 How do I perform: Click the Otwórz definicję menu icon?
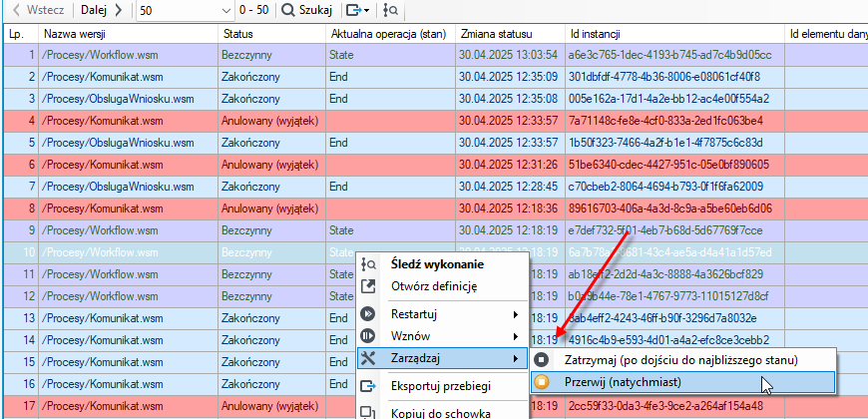(x=368, y=286)
